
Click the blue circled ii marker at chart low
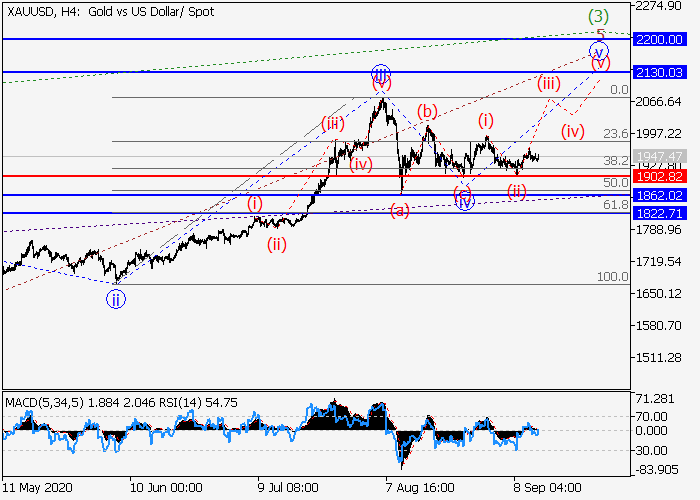point(117,298)
